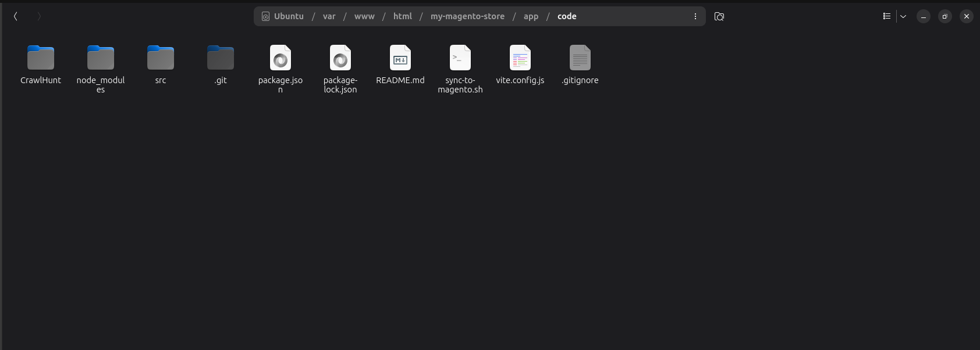980x350 pixels.
Task: Open the hidden .git folder
Action: coord(221,58)
